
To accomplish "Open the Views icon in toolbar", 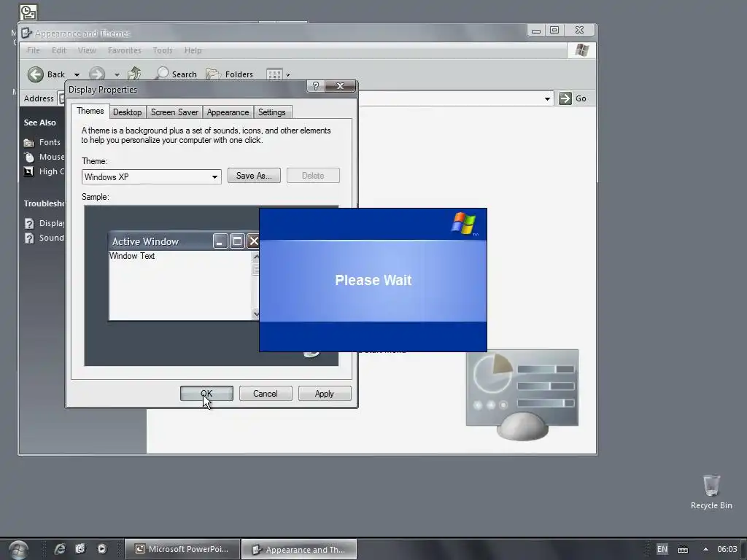I will 274,75.
